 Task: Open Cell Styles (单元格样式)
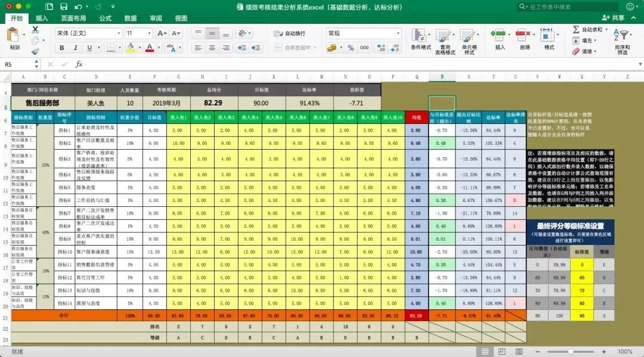469,42
